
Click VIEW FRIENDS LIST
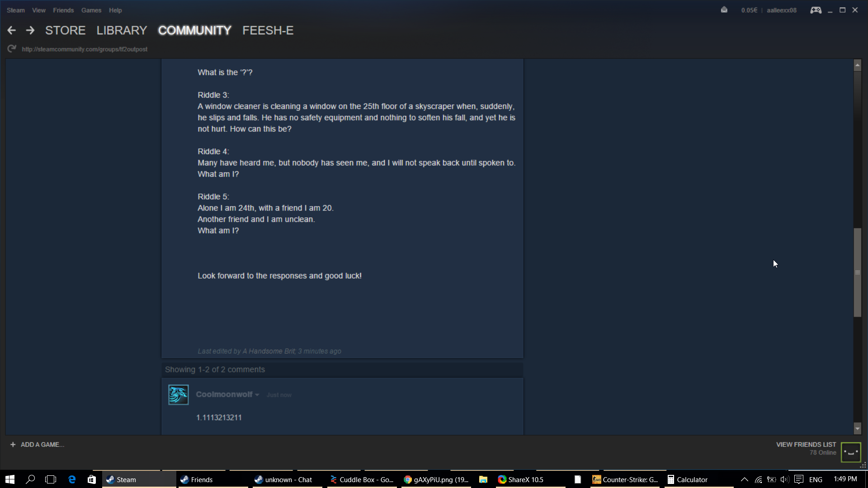[806, 445]
